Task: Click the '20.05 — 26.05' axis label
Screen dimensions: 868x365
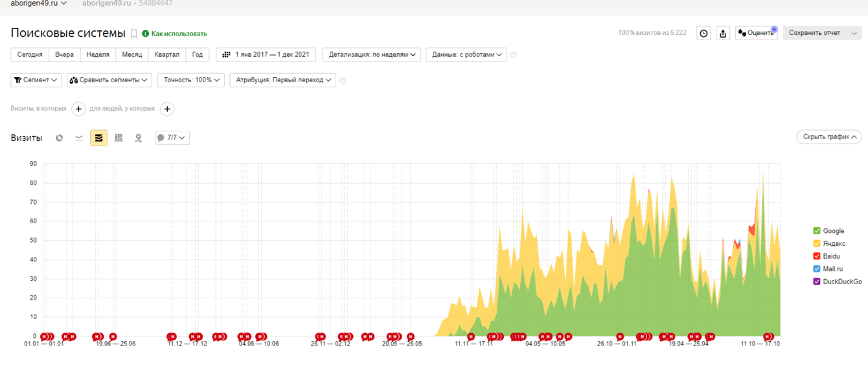Action: [402, 344]
